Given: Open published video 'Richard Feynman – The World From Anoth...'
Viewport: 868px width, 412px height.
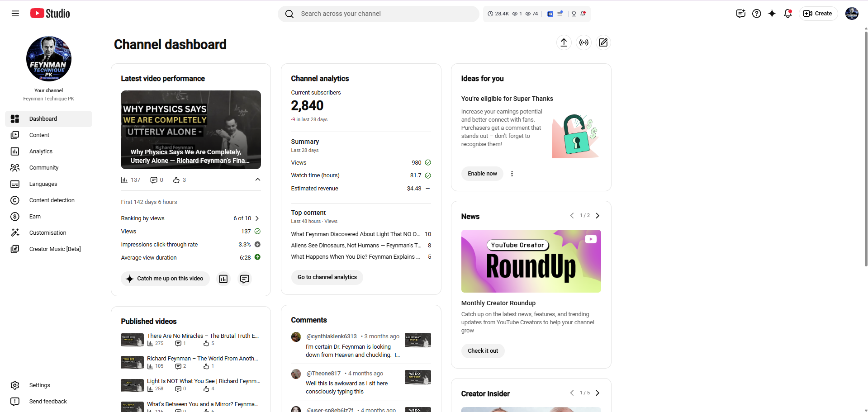Looking at the screenshot, I should (203, 359).
